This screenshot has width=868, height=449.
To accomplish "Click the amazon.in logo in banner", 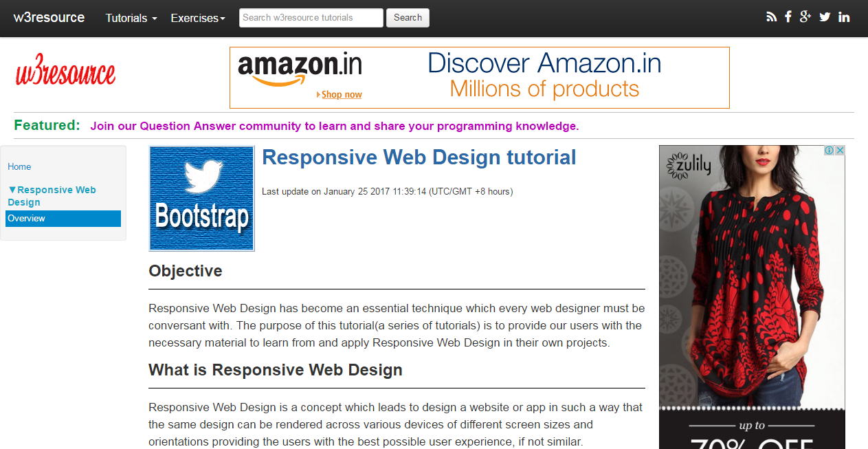I will (300, 67).
